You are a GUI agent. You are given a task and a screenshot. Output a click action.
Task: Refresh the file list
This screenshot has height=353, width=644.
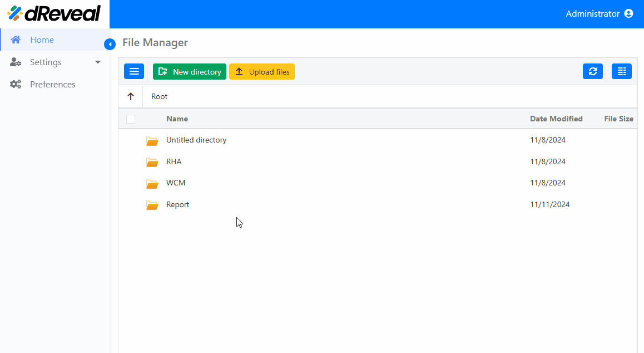tap(593, 72)
